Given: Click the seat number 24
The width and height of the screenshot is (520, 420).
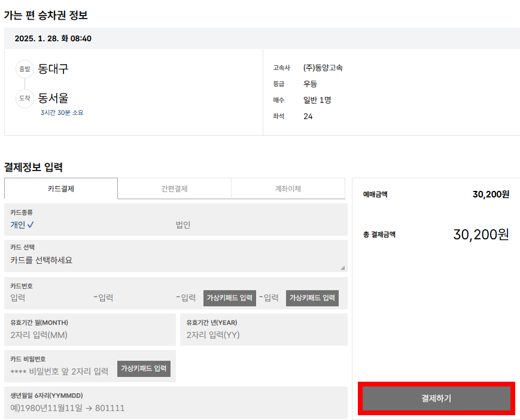Looking at the screenshot, I should [308, 116].
